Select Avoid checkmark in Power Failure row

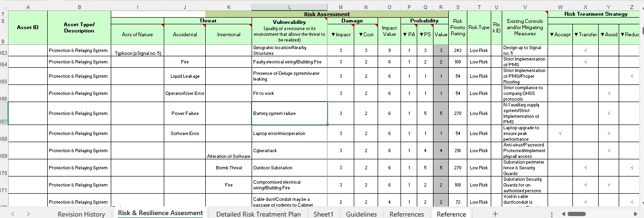(x=609, y=114)
